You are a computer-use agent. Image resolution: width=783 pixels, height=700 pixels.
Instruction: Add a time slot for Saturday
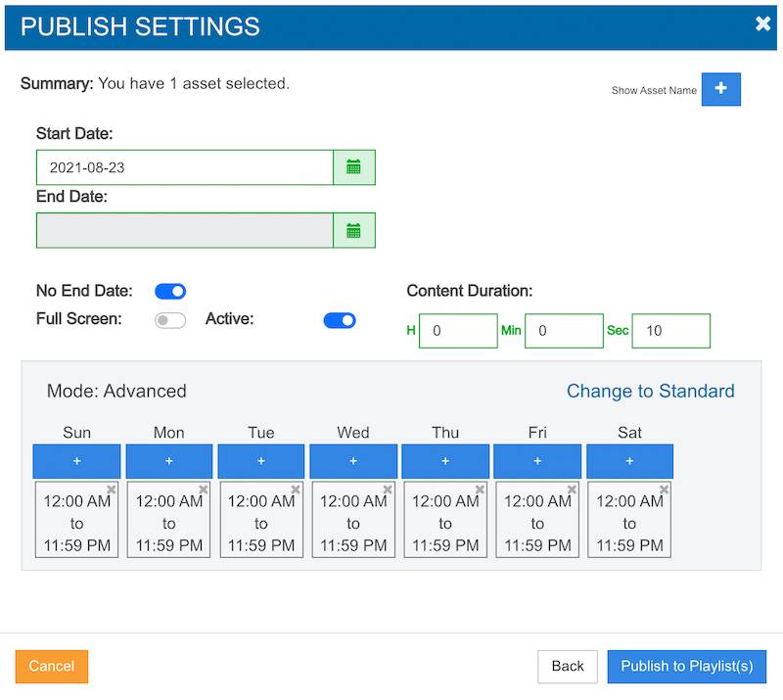pyautogui.click(x=629, y=460)
